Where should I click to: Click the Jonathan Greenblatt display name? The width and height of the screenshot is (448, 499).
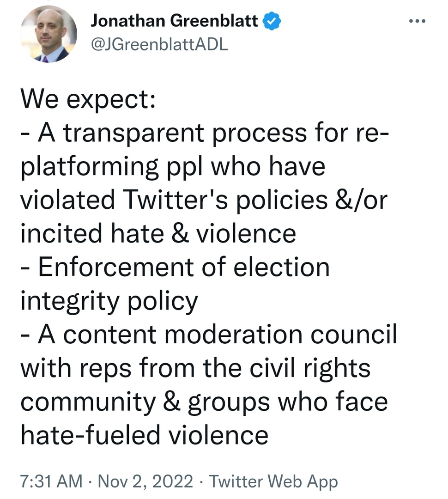coord(174,21)
